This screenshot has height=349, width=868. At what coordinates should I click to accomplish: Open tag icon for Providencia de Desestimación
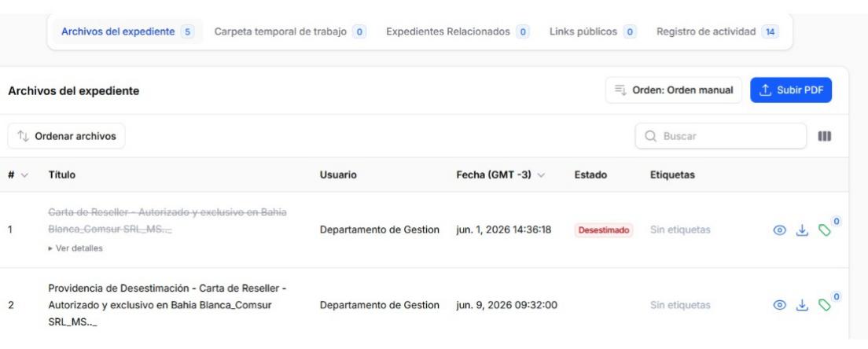pos(825,305)
